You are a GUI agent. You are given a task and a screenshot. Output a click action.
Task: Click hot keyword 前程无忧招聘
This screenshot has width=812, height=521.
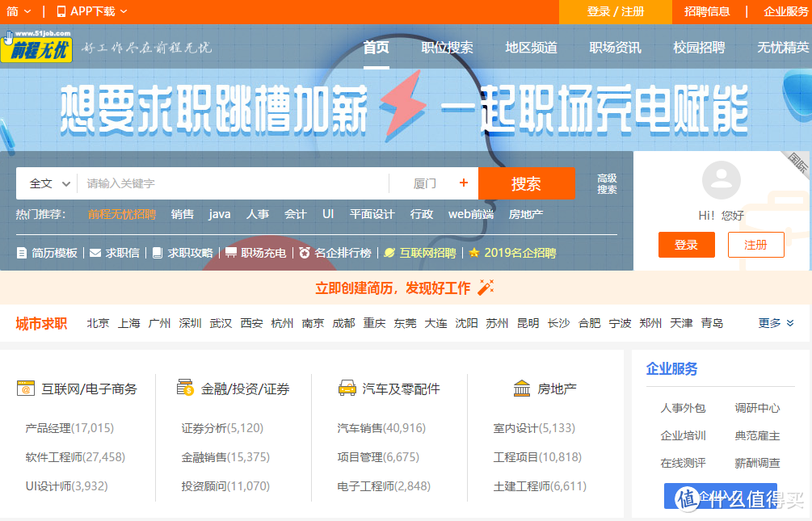[122, 214]
